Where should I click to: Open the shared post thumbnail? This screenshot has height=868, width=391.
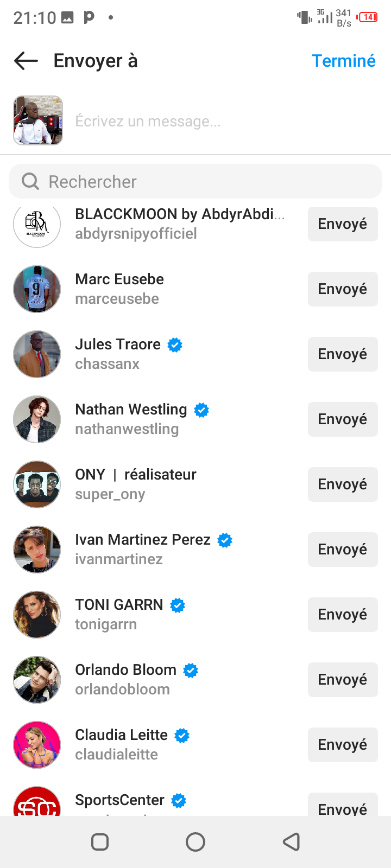38,120
